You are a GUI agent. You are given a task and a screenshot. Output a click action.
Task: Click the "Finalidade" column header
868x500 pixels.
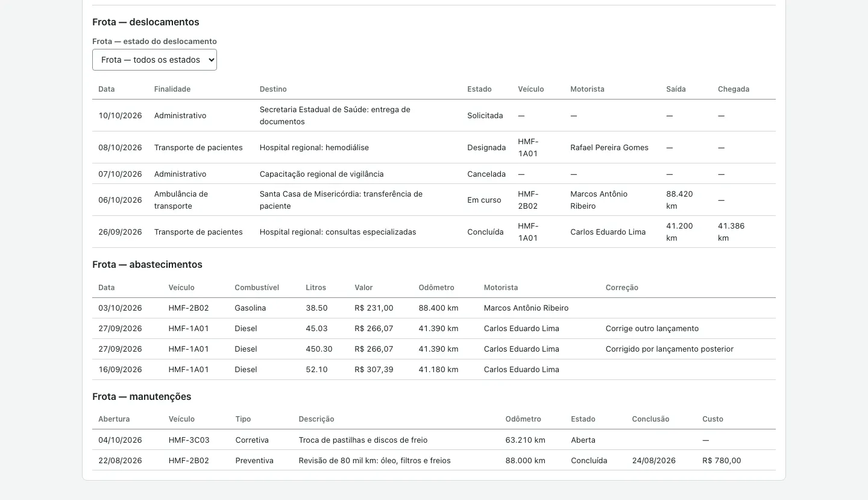coord(172,89)
